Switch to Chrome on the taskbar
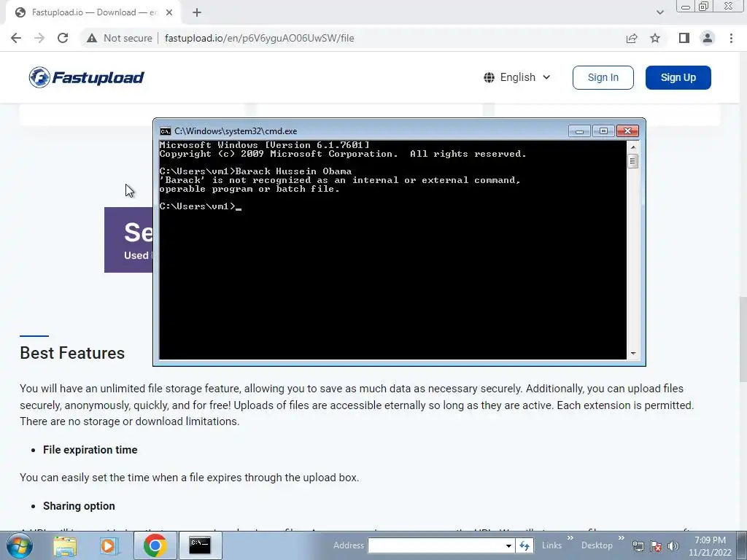 [x=155, y=545]
